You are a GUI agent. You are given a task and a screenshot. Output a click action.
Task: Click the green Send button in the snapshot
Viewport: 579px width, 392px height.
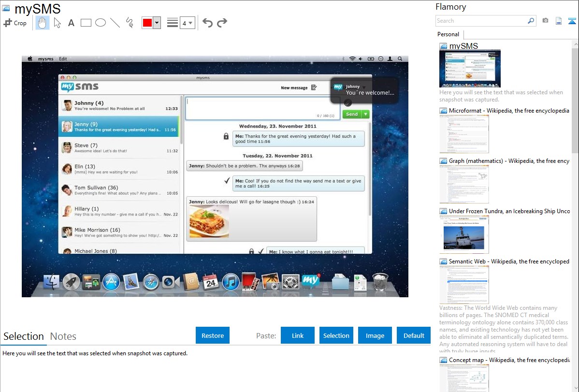pyautogui.click(x=352, y=114)
